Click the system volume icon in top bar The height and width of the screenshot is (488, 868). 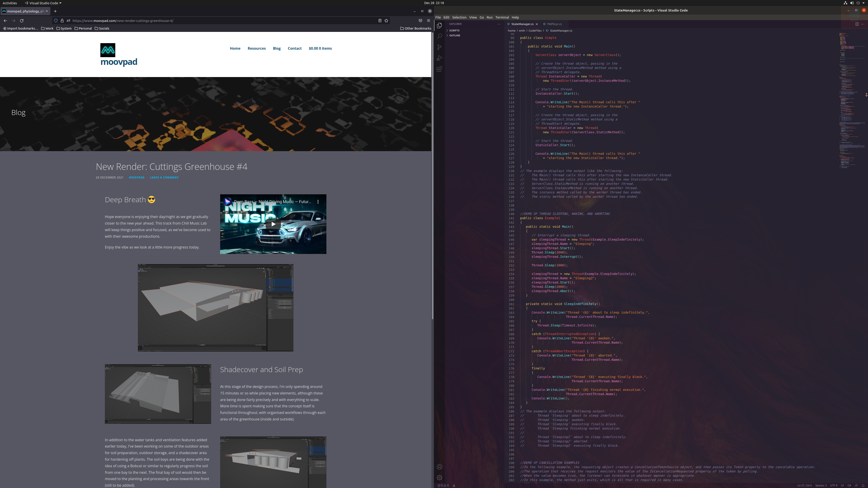(852, 3)
